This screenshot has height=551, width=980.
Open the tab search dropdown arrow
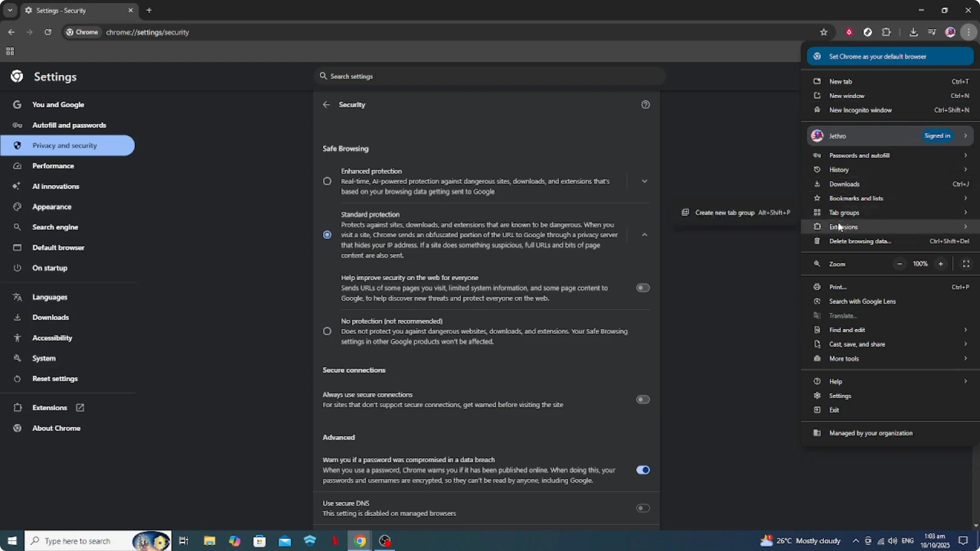pos(10,10)
